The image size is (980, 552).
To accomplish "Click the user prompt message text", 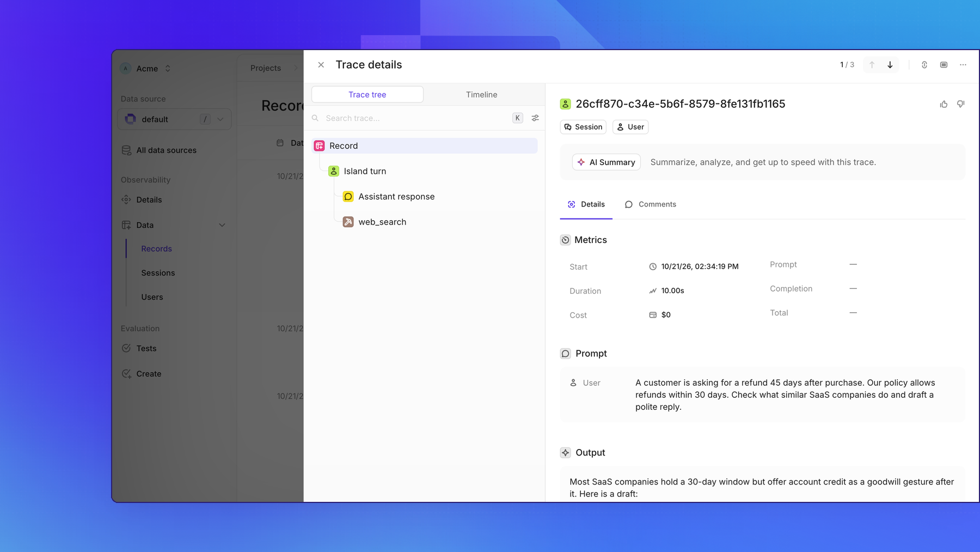I will (785, 395).
